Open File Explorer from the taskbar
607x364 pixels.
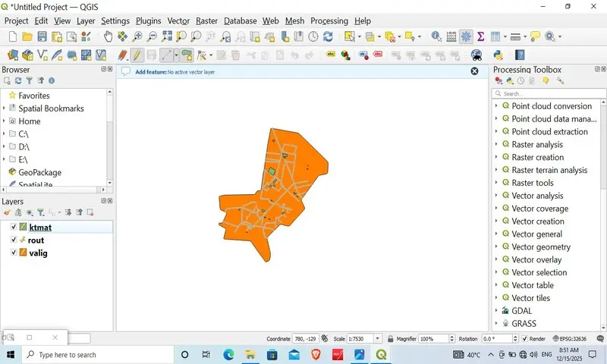click(x=250, y=355)
